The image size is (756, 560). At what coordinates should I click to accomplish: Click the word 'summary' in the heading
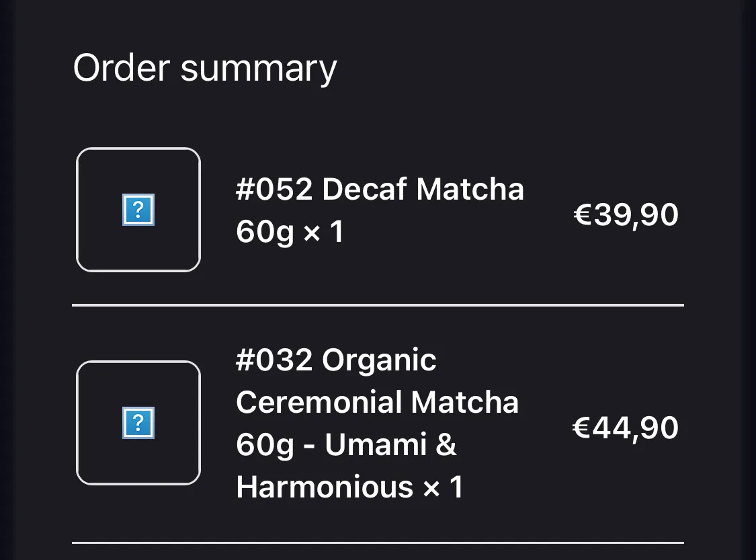[259, 71]
